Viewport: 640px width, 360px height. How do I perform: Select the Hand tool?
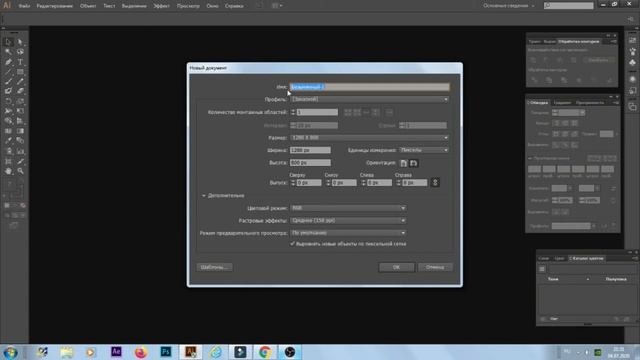coord(8,171)
